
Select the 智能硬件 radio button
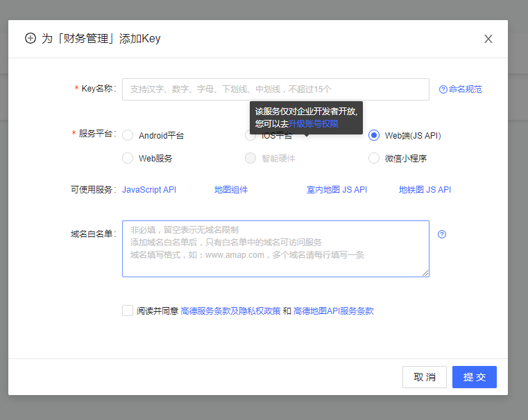pos(250,158)
